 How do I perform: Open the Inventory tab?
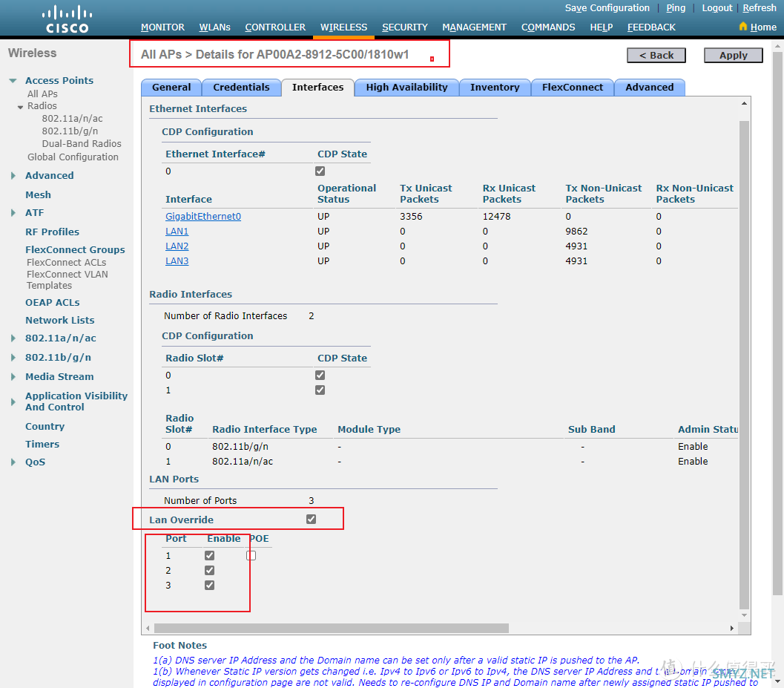tap(495, 87)
